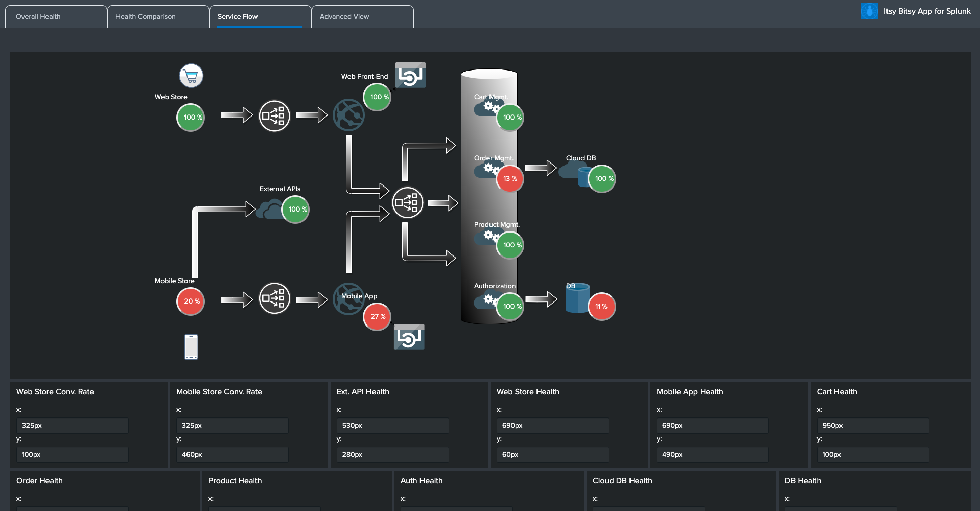The height and width of the screenshot is (511, 980).
Task: Edit Mobile App Health x field
Action: coord(713,426)
